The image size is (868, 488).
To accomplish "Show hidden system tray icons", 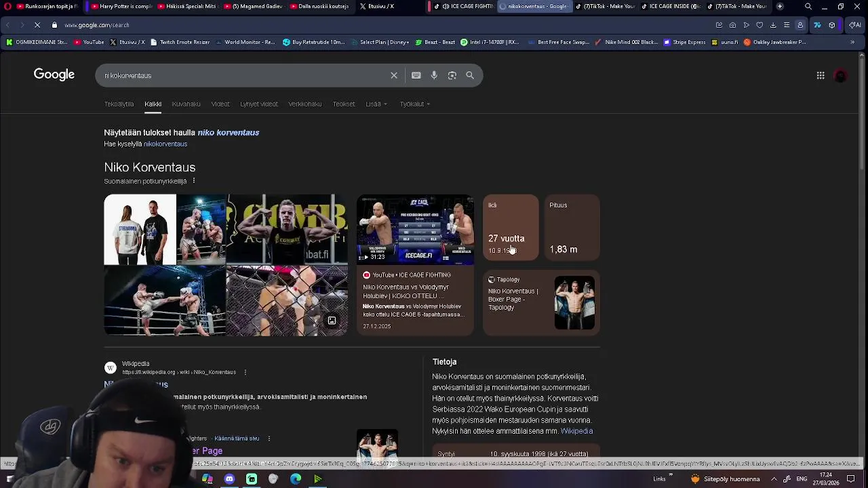I will point(774,479).
